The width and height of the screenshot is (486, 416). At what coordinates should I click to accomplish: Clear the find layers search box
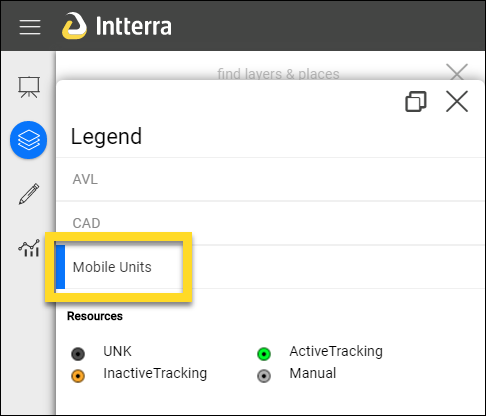(457, 72)
